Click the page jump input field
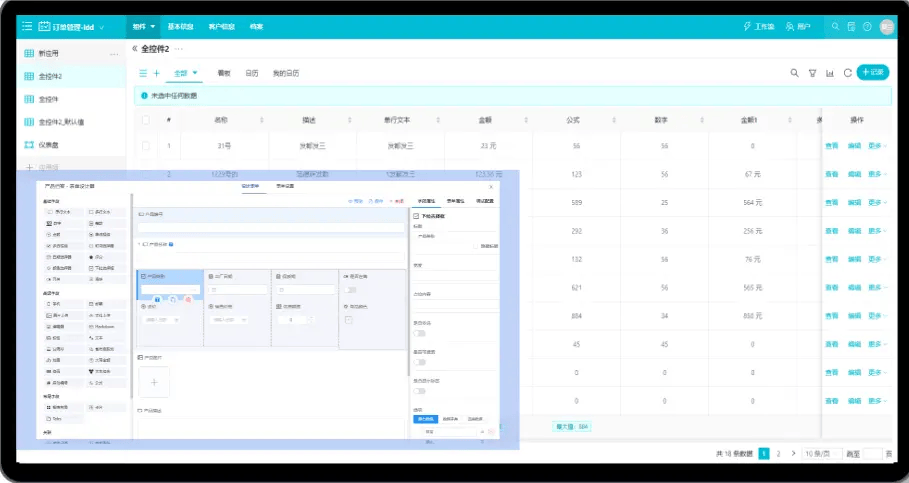909x483 pixels. pos(871,454)
